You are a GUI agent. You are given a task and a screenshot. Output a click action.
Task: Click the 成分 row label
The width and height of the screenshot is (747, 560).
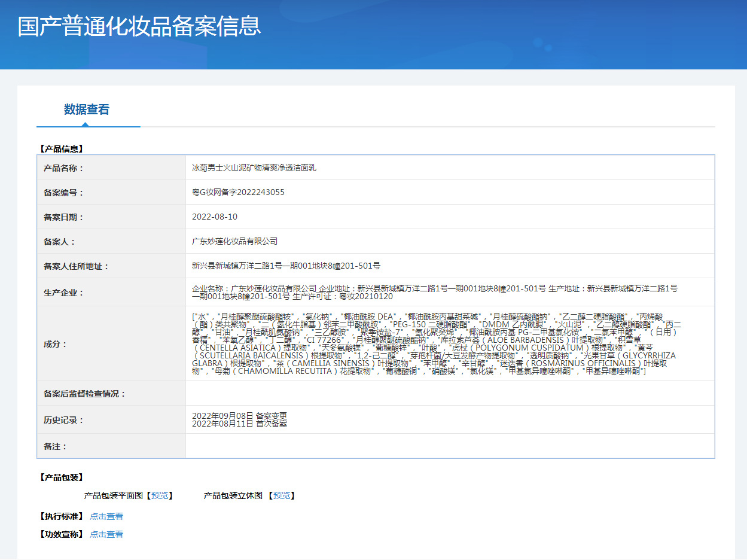(56, 344)
